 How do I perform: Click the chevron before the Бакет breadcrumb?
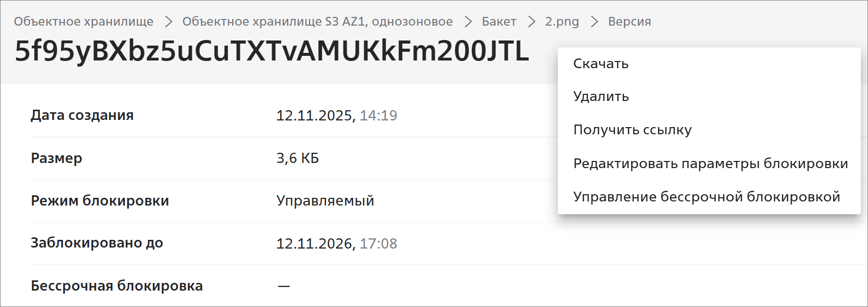click(x=468, y=22)
